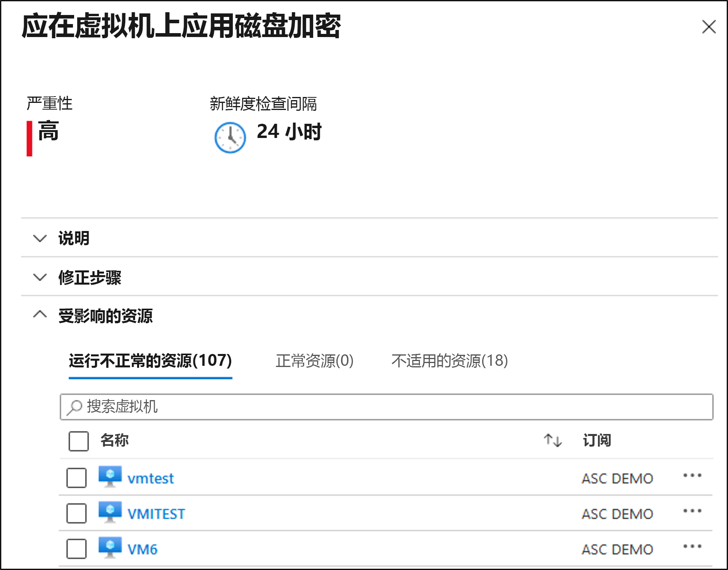This screenshot has width=728, height=570.
Task: Select the 运行不正常的资源(107) tab
Action: [x=150, y=361]
